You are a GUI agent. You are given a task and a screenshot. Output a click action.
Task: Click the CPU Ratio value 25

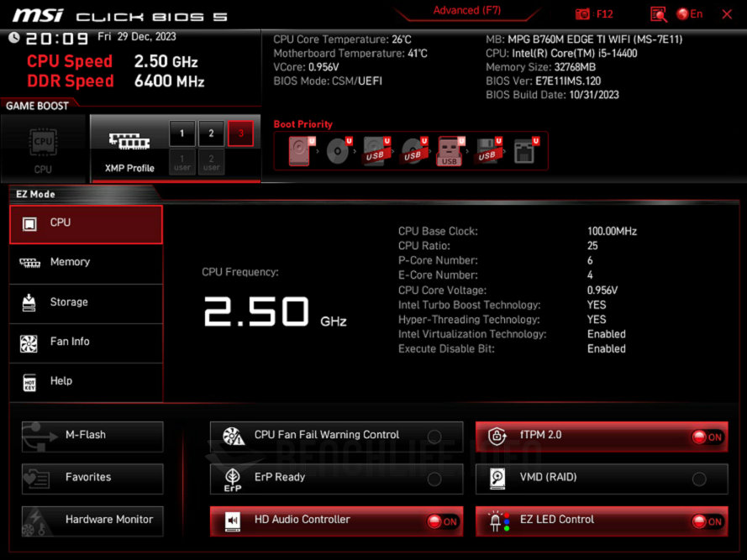coord(592,246)
